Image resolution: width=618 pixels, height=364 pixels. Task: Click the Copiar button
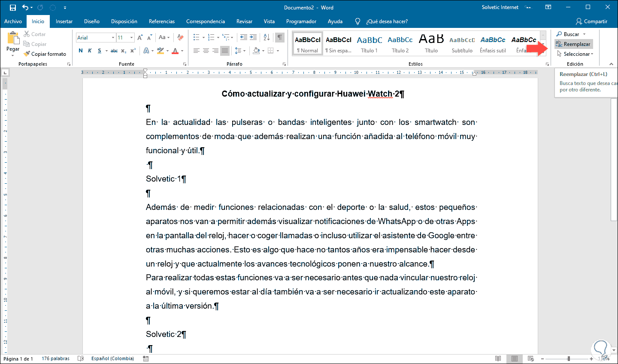coord(35,44)
